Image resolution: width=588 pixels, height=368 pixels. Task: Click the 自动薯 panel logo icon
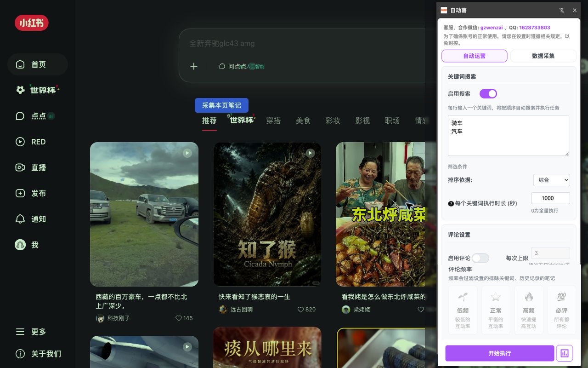pos(444,10)
